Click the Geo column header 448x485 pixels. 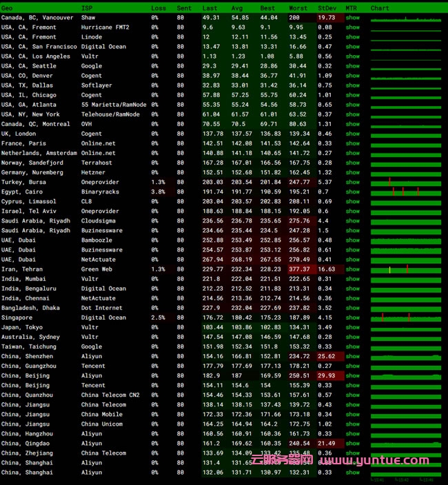pos(7,8)
